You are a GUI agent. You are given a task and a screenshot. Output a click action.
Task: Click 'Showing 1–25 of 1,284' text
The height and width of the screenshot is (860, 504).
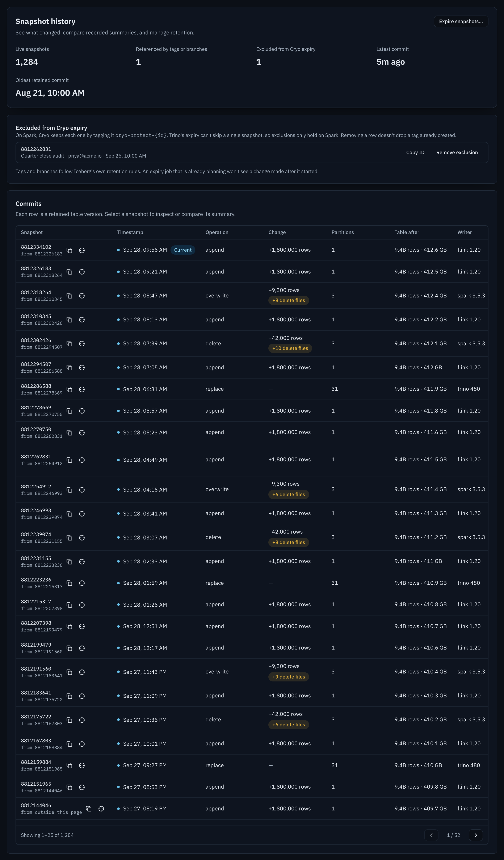pyautogui.click(x=47, y=835)
